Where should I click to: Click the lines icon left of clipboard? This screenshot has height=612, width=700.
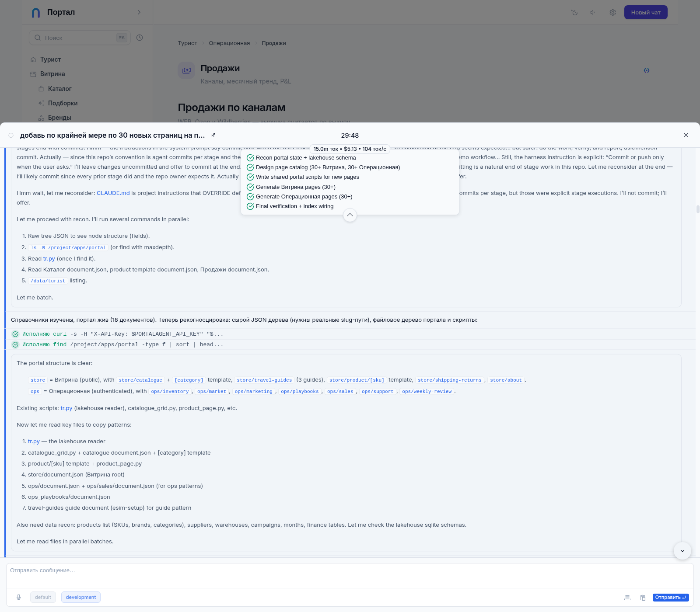pyautogui.click(x=627, y=598)
